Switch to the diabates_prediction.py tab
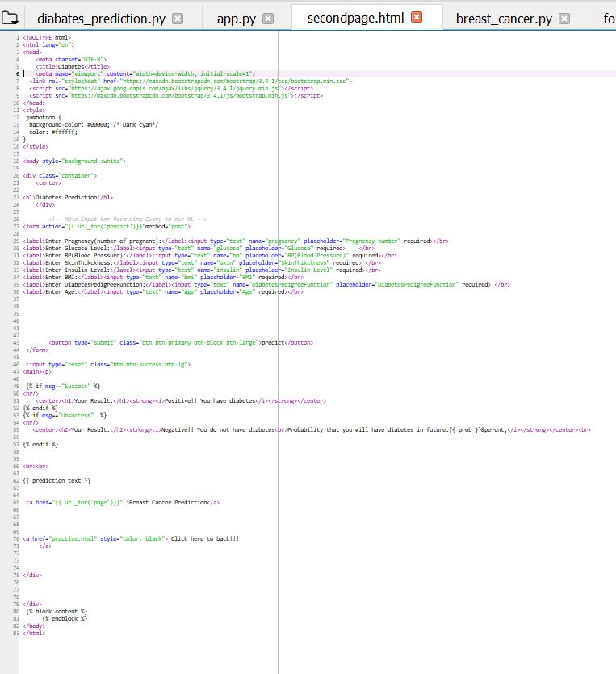Image resolution: width=616 pixels, height=674 pixels. tap(101, 19)
